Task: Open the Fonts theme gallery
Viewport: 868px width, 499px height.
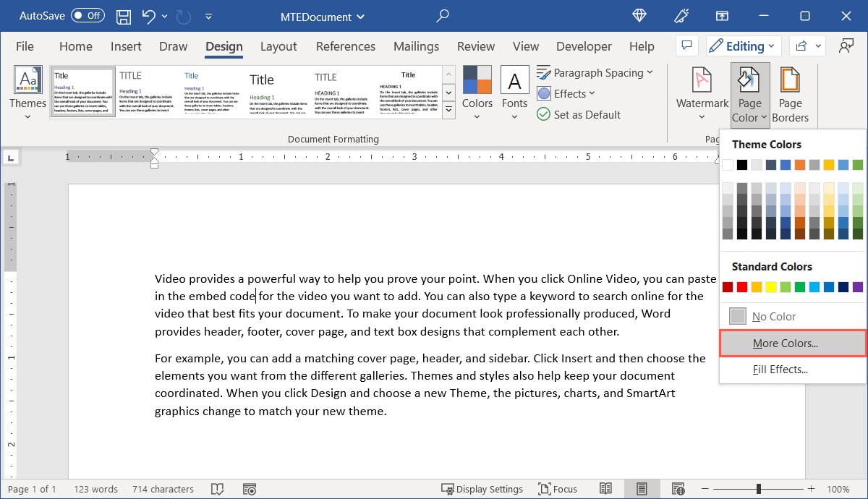Action: (x=514, y=93)
